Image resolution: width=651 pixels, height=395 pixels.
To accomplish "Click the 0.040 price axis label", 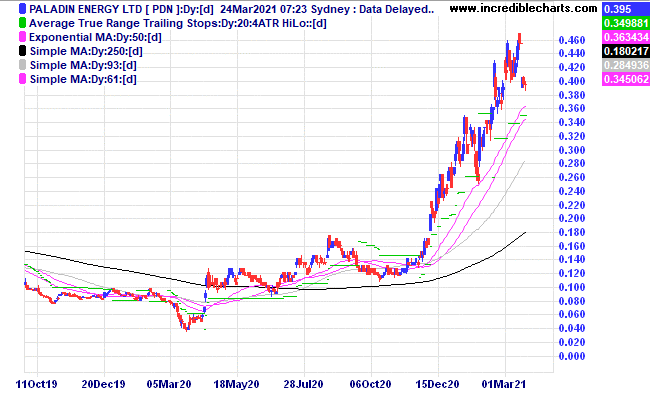I will point(572,328).
